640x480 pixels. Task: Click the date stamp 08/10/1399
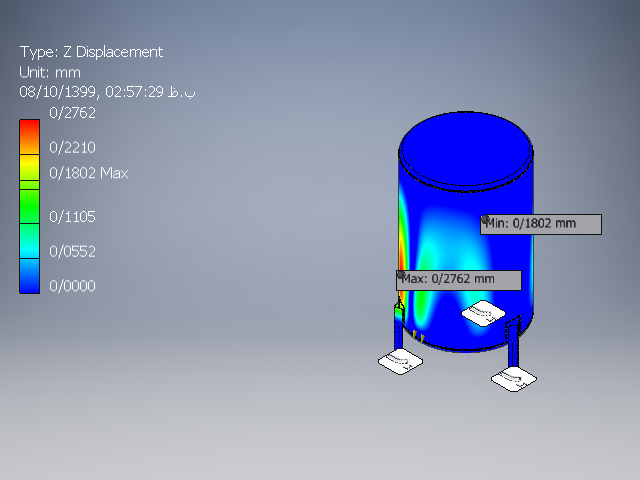[x=57, y=91]
